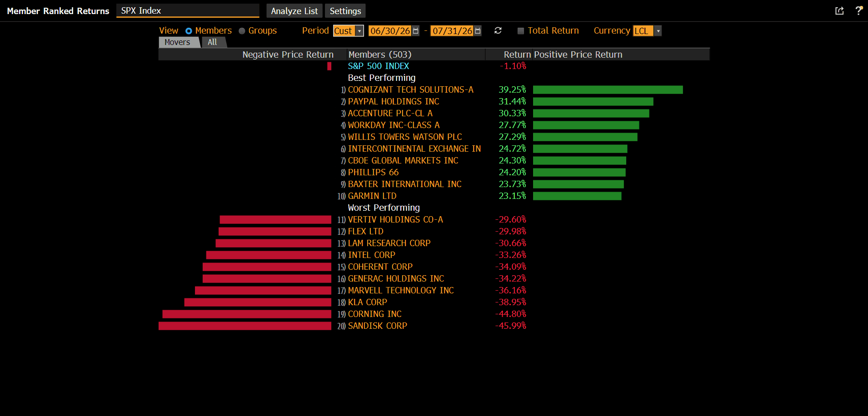868x416 pixels.
Task: Select the Members view radio button
Action: [189, 31]
